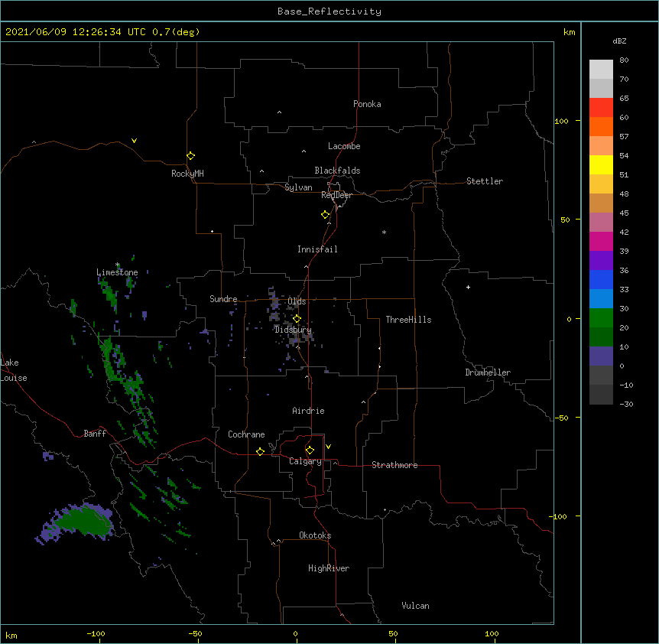
Task: Click the Didsbury label
Action: coord(294,330)
